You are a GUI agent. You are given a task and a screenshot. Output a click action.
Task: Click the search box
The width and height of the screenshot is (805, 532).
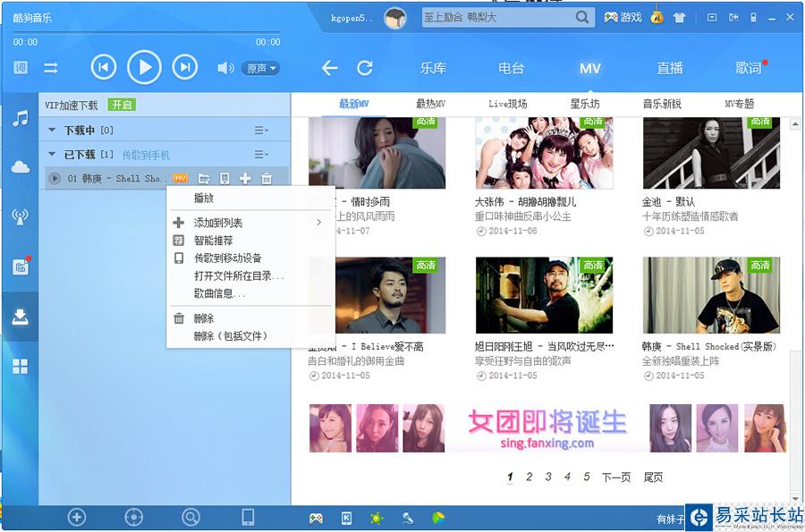tap(497, 18)
